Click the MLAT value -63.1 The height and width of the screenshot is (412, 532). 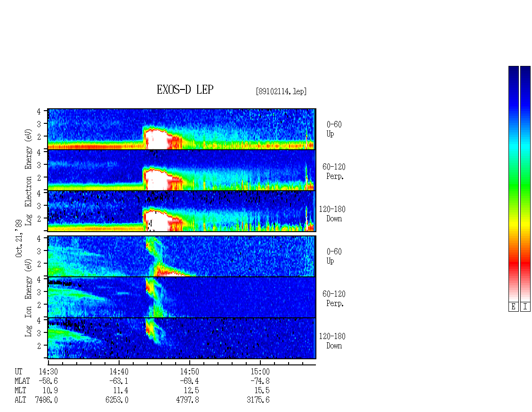[119, 381]
